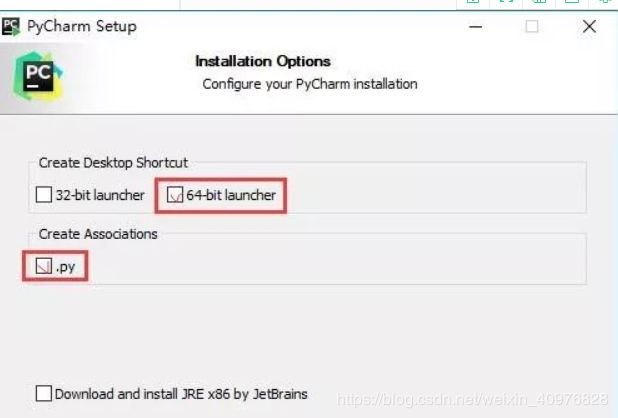
Task: Minimize the PyCharm Setup window
Action: click(476, 27)
